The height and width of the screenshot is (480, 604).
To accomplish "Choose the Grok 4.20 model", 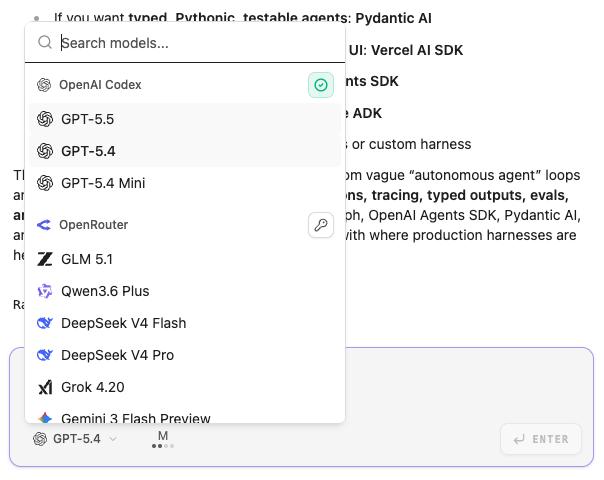I will point(185,387).
